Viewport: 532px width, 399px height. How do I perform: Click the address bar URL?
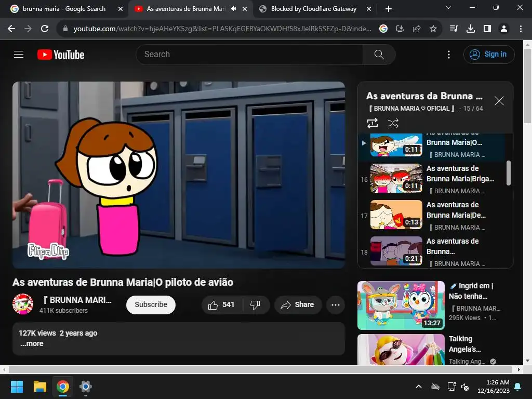(x=222, y=29)
